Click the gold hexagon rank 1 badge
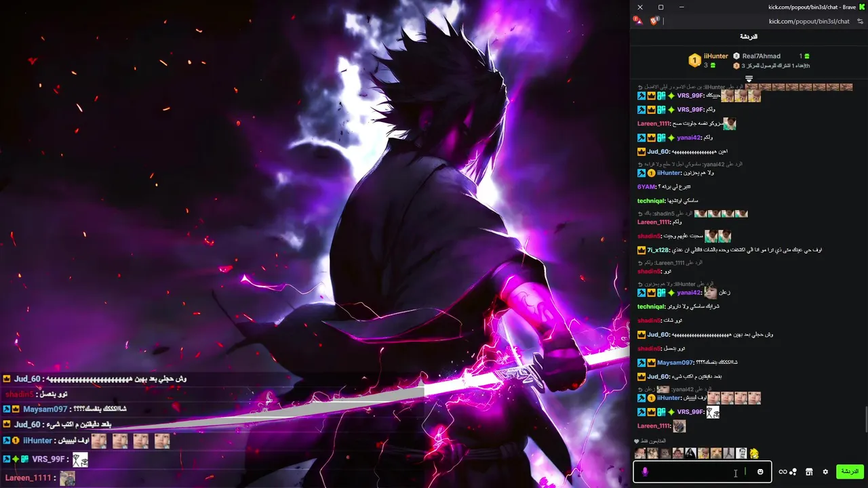This screenshot has height=488, width=868. 694,60
